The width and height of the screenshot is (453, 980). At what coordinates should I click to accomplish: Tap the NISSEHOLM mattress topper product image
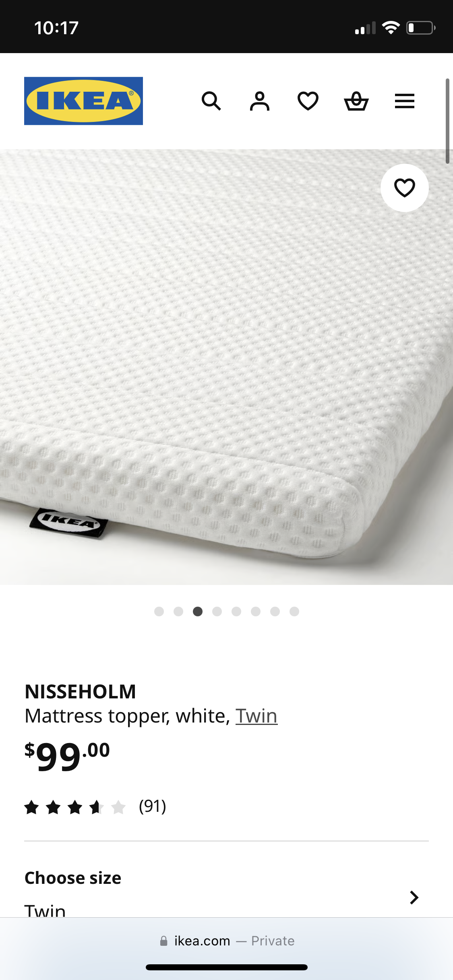coord(226,367)
